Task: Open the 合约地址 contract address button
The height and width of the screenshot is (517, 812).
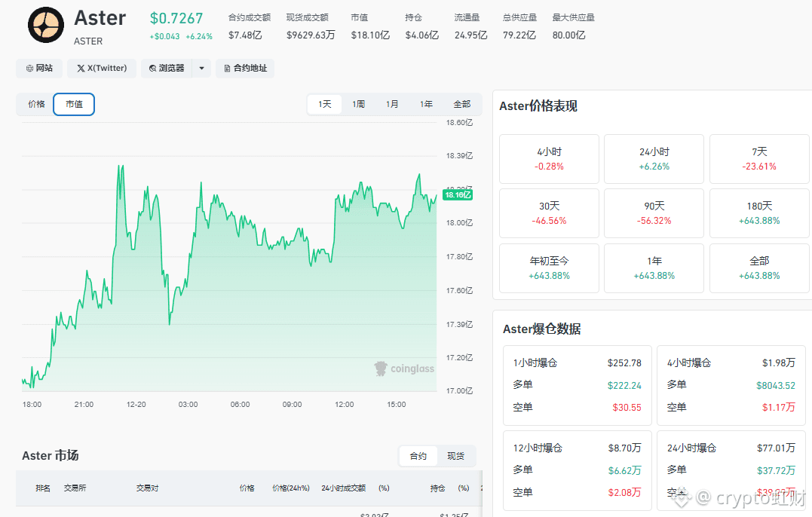Action: click(245, 69)
